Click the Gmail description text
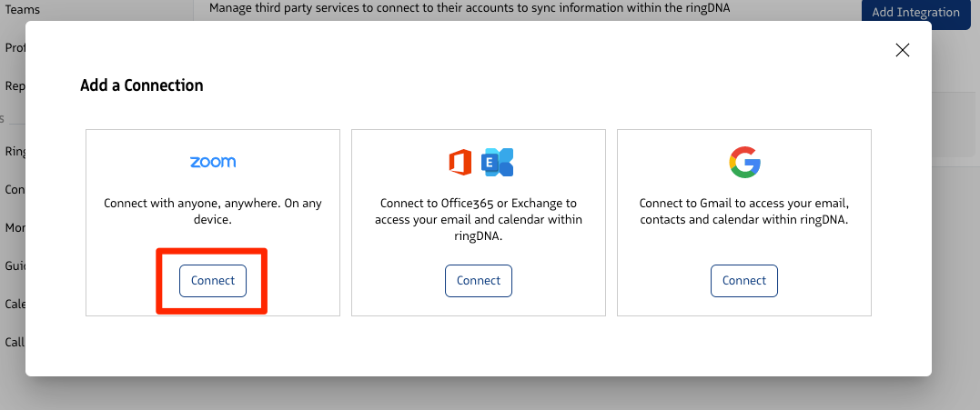This screenshot has height=410, width=980. click(x=744, y=211)
